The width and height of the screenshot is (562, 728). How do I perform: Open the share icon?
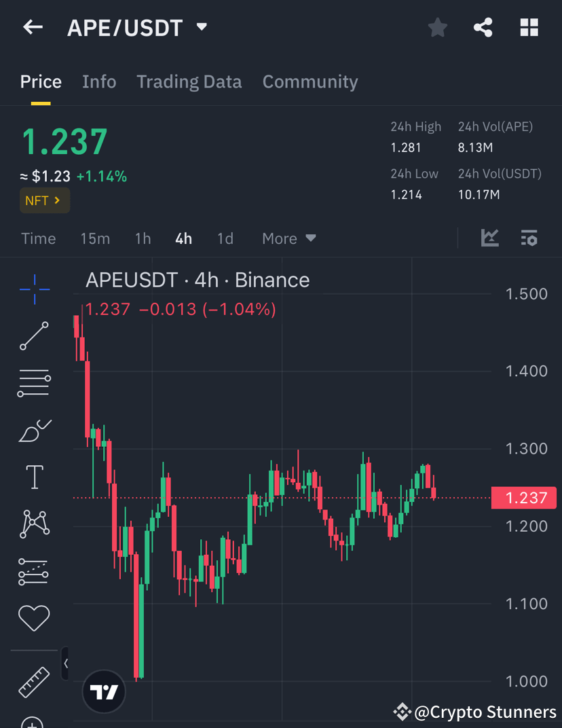coord(483,27)
